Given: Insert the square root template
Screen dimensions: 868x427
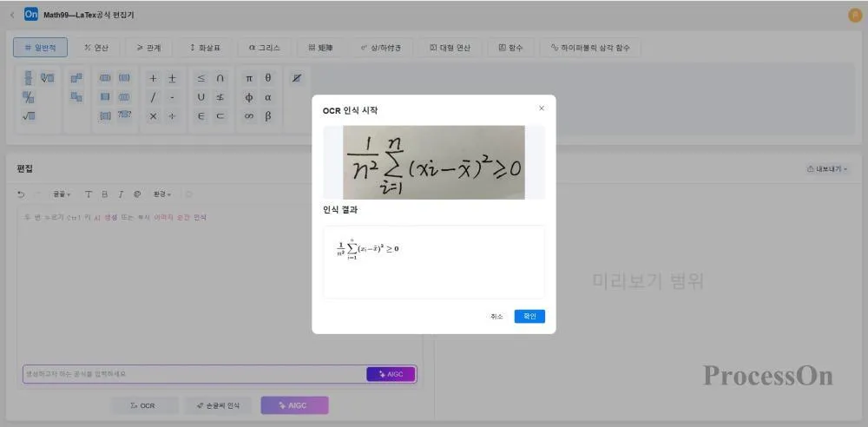Looking at the screenshot, I should coord(29,116).
